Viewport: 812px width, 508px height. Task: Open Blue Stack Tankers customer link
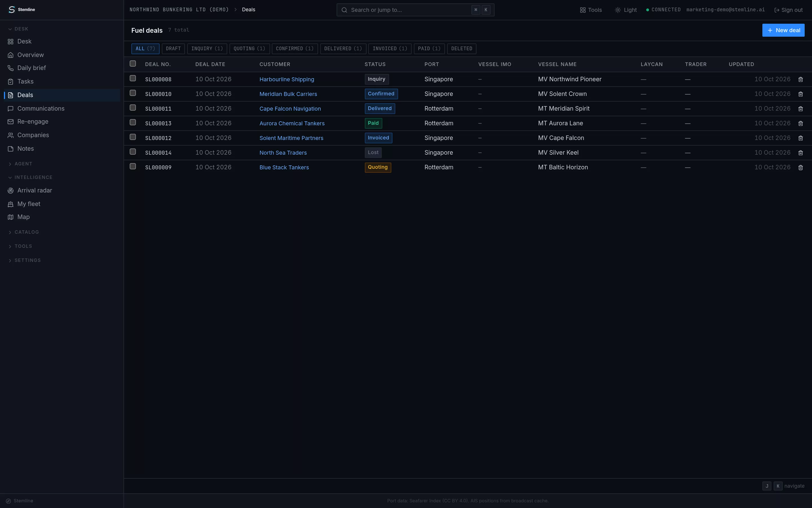coord(284,168)
